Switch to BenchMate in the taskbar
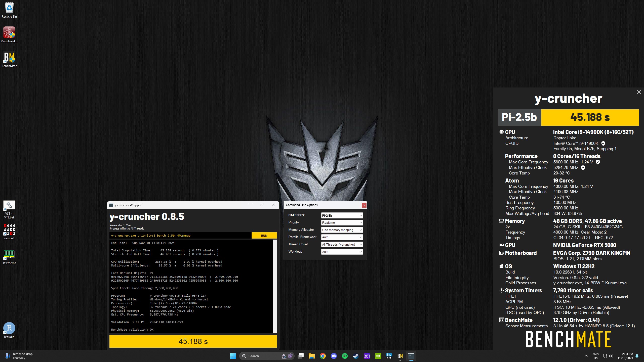Screen dimensions: 644x362 point(400,356)
